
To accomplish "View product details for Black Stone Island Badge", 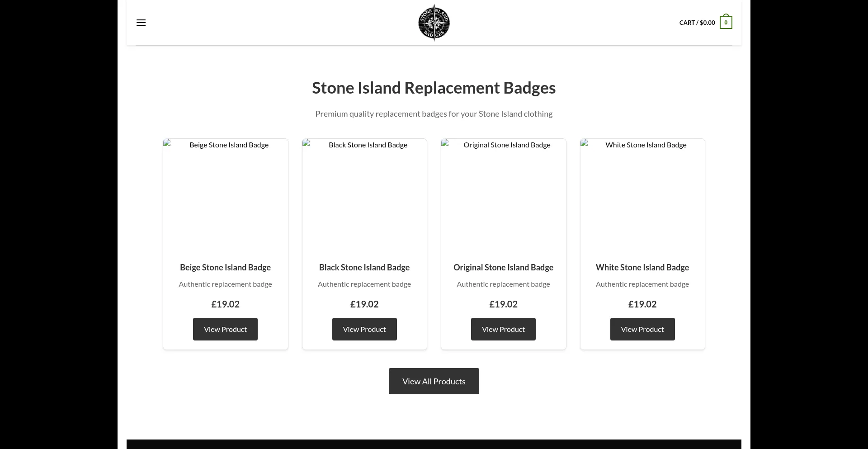I will click(364, 329).
